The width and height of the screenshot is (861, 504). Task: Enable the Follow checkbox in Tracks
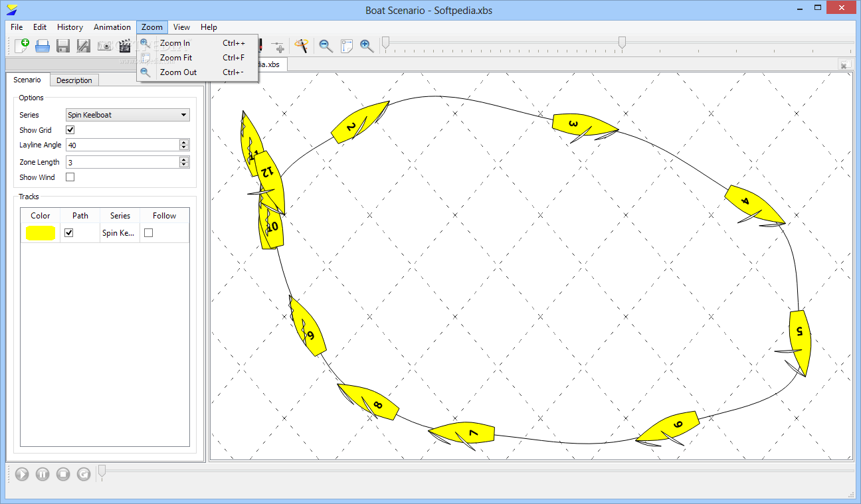[148, 233]
